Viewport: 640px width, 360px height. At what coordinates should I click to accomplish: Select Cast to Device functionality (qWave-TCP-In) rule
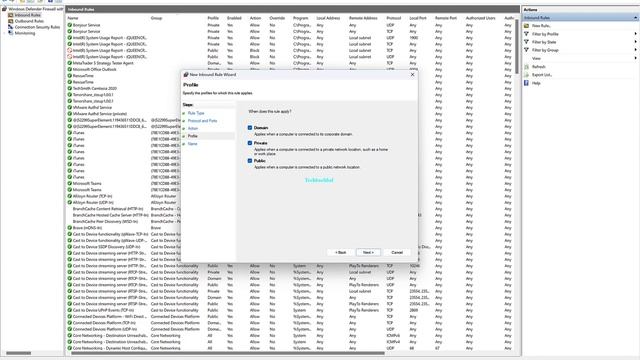click(x=111, y=234)
